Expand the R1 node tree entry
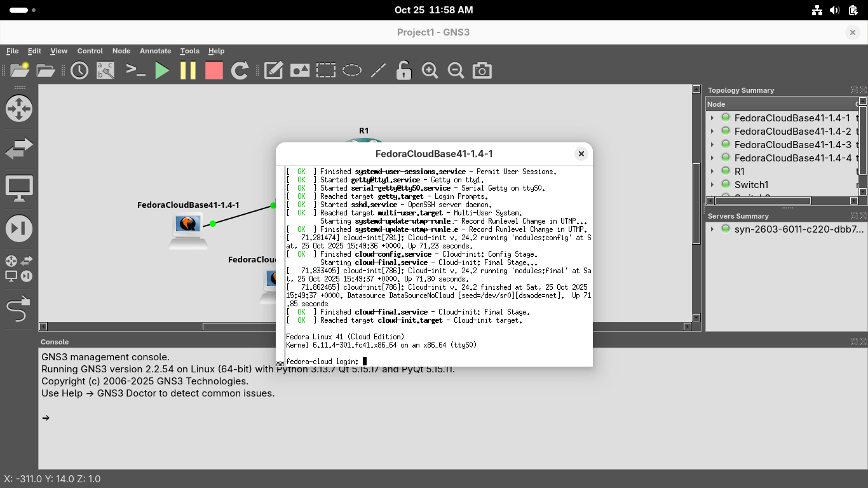The image size is (868, 488). [712, 172]
